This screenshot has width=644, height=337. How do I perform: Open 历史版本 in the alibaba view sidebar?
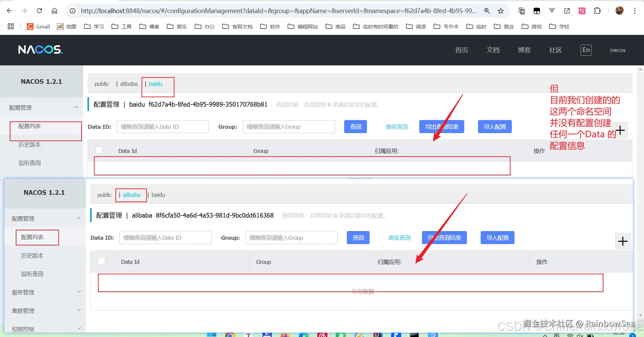[x=32, y=256]
